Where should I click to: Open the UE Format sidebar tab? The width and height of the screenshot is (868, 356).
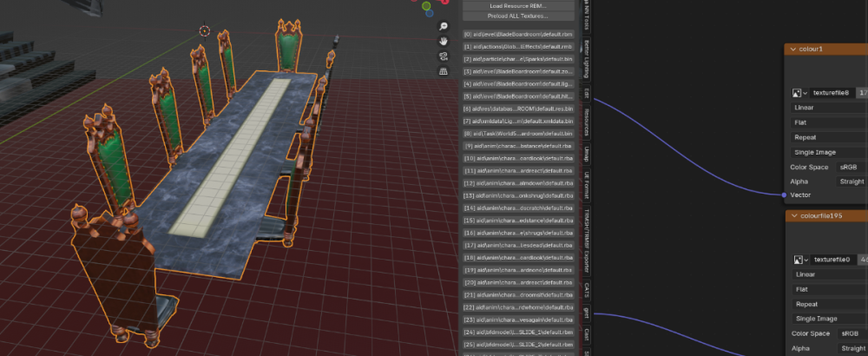click(x=586, y=186)
